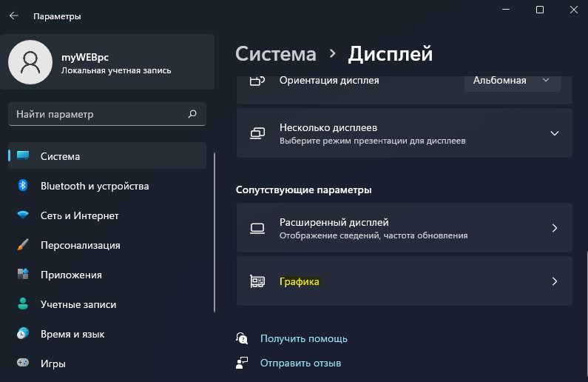Open Bluetooth и устройства section
The height and width of the screenshot is (382, 588).
[107, 186]
